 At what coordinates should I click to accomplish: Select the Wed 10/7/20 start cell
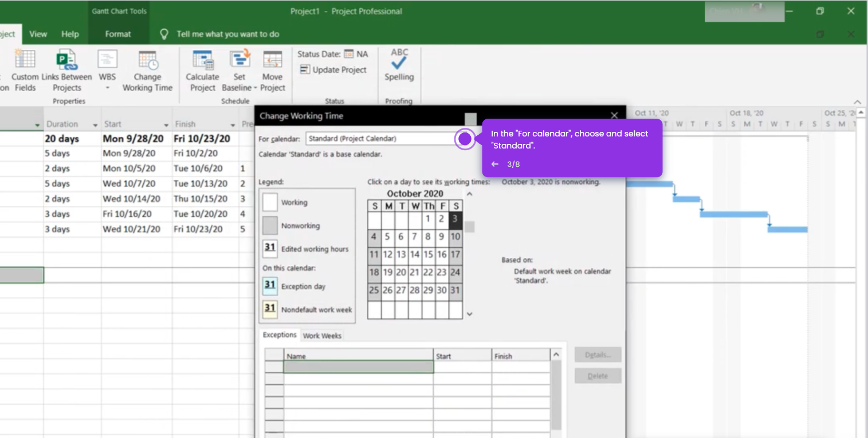click(136, 183)
